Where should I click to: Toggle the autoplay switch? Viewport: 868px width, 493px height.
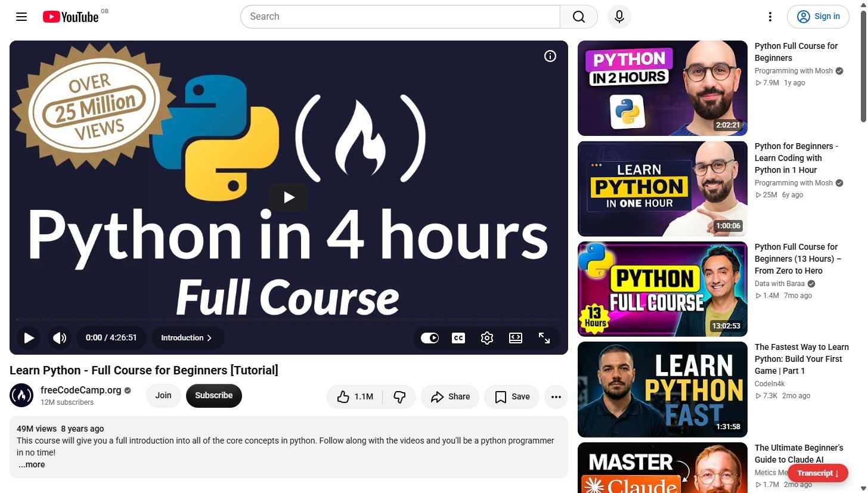430,338
